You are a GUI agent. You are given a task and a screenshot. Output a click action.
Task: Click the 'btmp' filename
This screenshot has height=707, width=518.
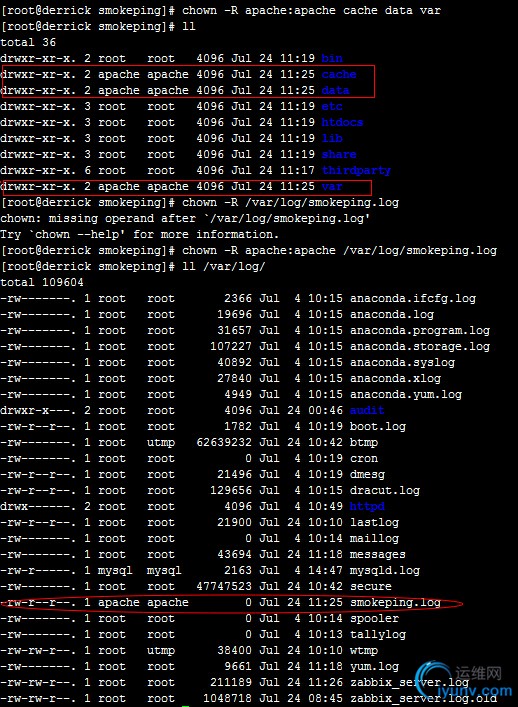pos(364,442)
